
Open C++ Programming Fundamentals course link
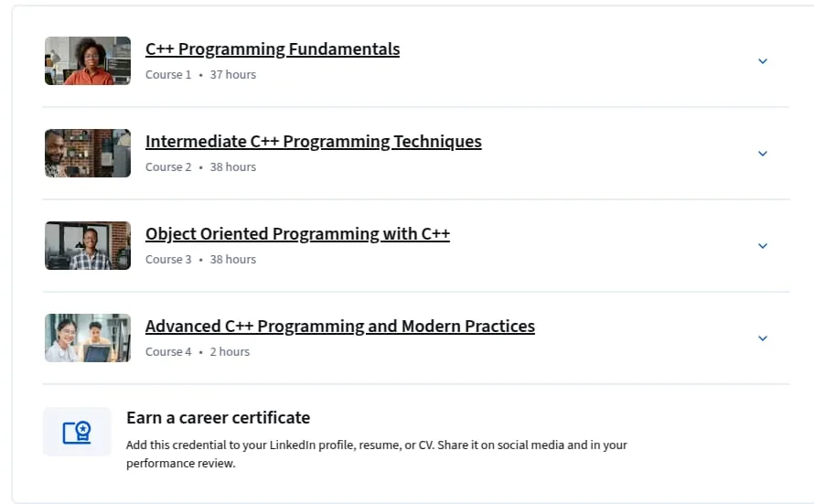(x=273, y=48)
